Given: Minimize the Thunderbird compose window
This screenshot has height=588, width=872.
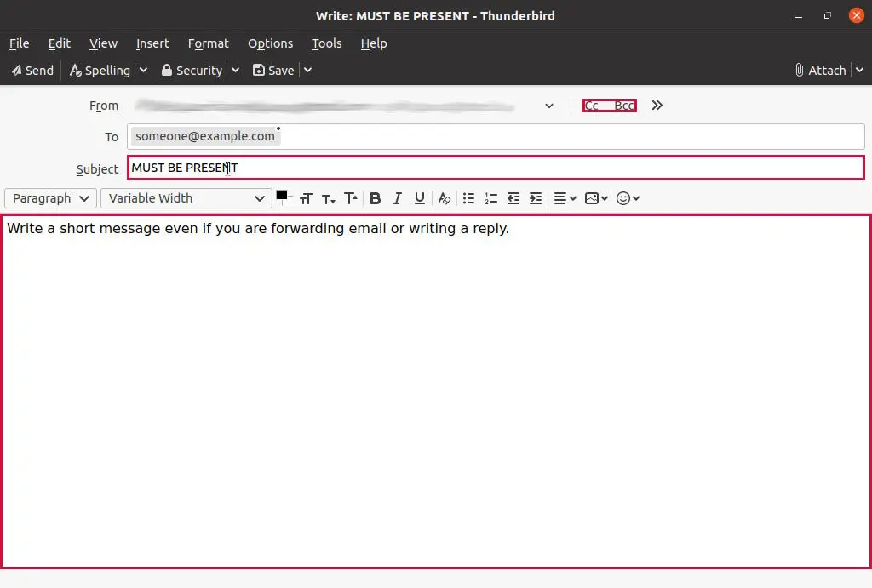Looking at the screenshot, I should 799,16.
